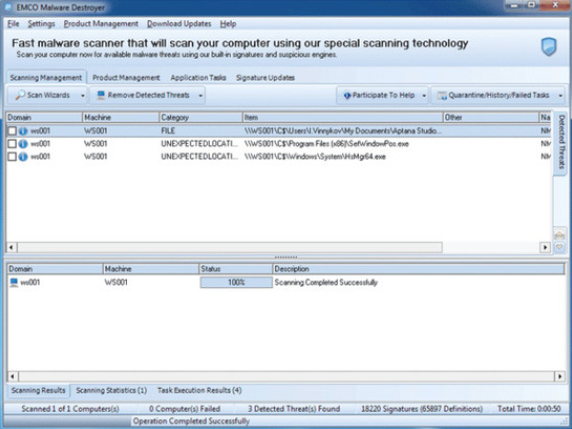Open the Settings menu
The height and width of the screenshot is (429, 572).
click(x=41, y=24)
